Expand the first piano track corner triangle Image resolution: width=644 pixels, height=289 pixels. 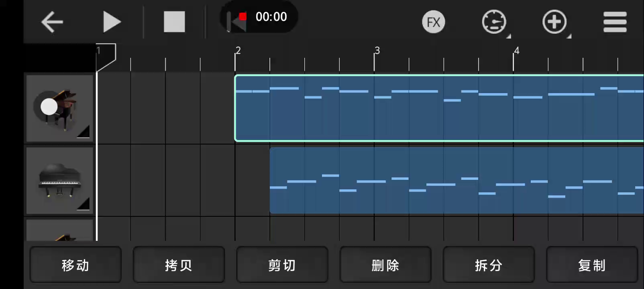[84, 132]
